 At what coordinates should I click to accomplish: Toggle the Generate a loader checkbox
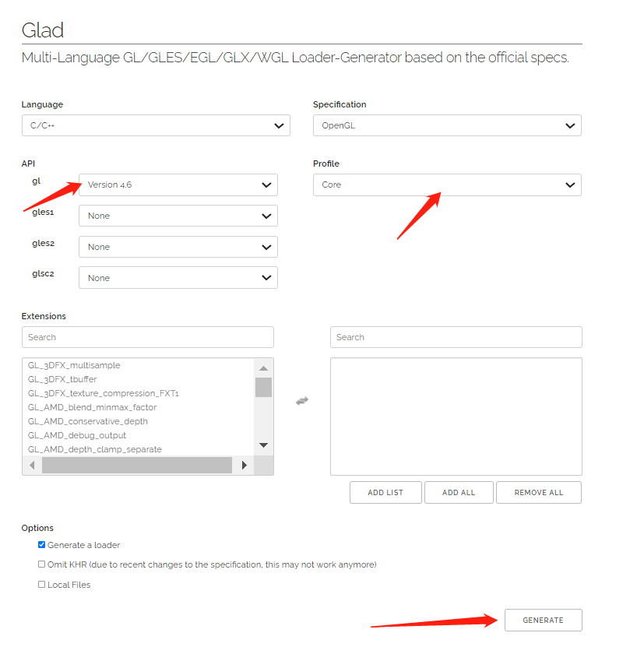pos(42,545)
